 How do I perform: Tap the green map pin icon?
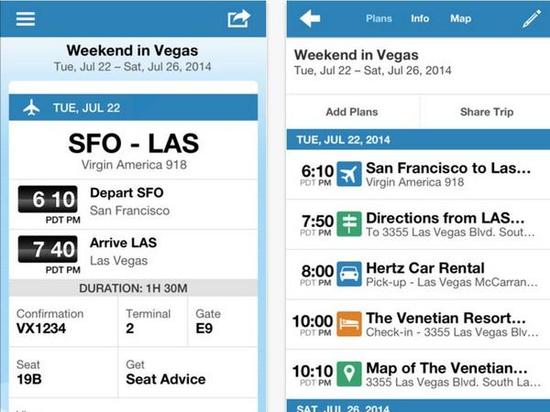click(349, 374)
